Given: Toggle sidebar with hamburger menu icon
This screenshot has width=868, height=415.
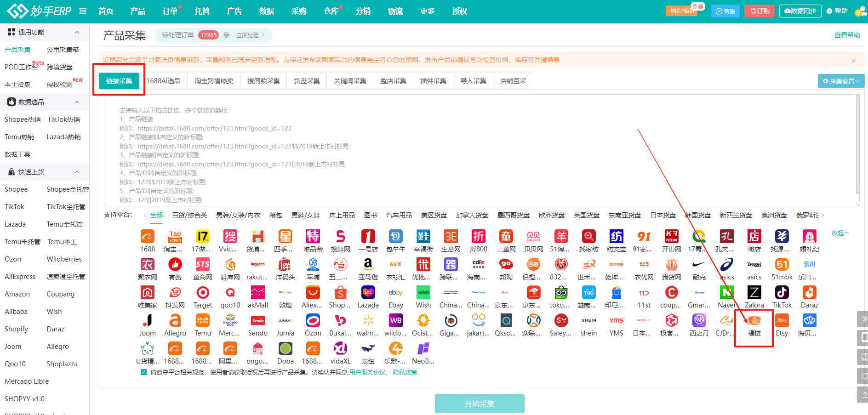Looking at the screenshot, I should pyautogui.click(x=83, y=11).
